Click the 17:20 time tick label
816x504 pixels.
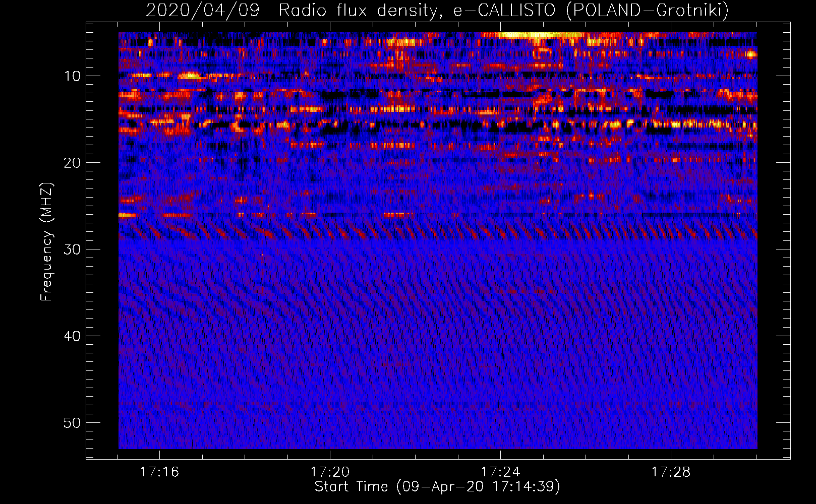click(x=330, y=472)
